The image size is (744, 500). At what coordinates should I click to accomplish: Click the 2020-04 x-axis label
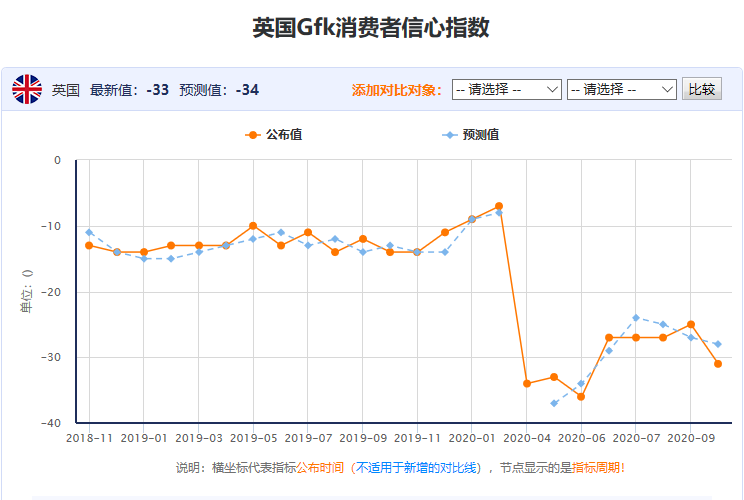pyautogui.click(x=527, y=438)
